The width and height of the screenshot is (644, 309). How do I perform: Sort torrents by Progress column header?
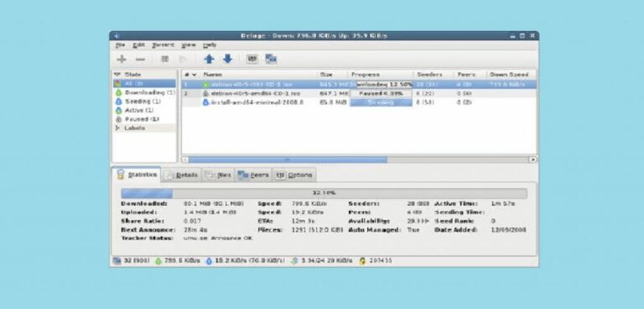pos(381,75)
